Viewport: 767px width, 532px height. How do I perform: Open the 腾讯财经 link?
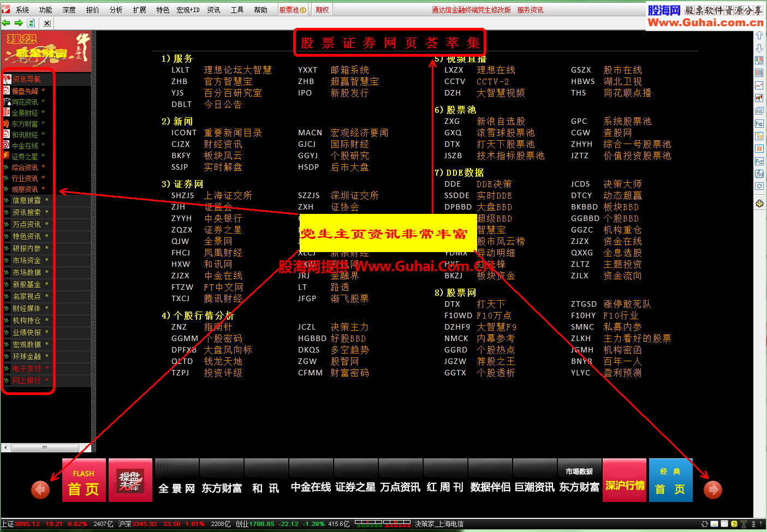[223, 298]
